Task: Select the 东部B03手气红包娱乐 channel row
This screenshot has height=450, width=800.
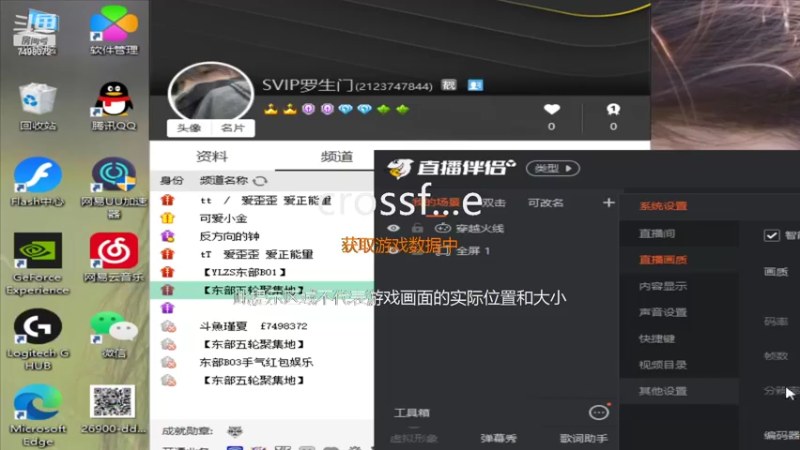Action: pyautogui.click(x=262, y=362)
